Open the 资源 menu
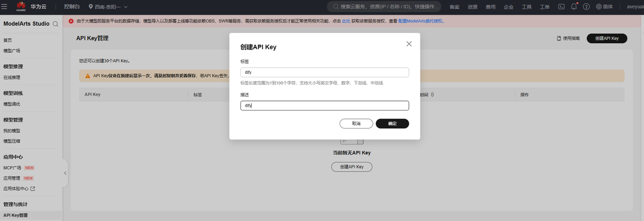This screenshot has width=644, height=221. tap(472, 7)
